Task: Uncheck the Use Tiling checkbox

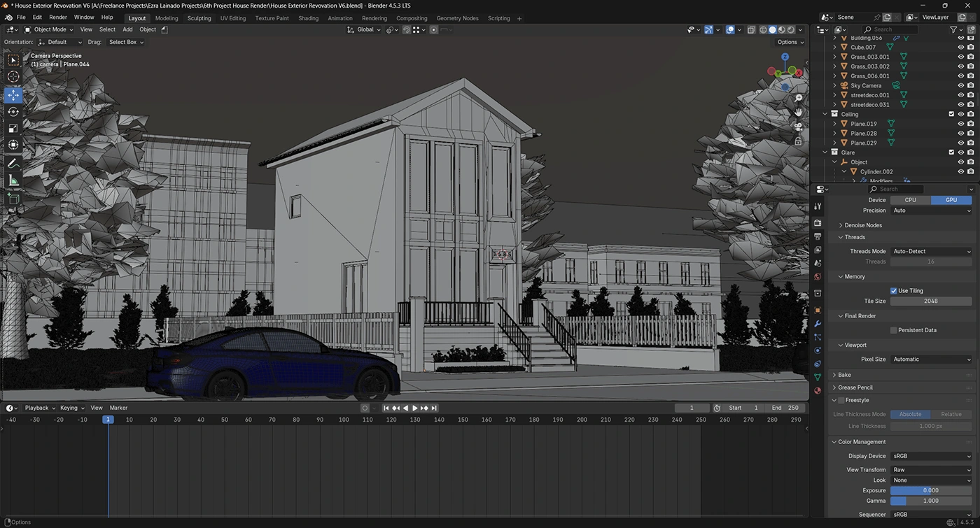Action: click(x=894, y=291)
